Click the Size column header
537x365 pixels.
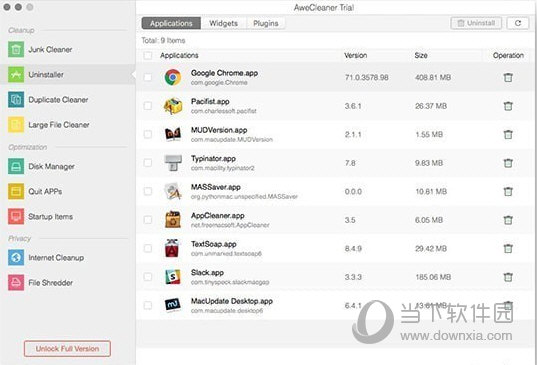421,55
